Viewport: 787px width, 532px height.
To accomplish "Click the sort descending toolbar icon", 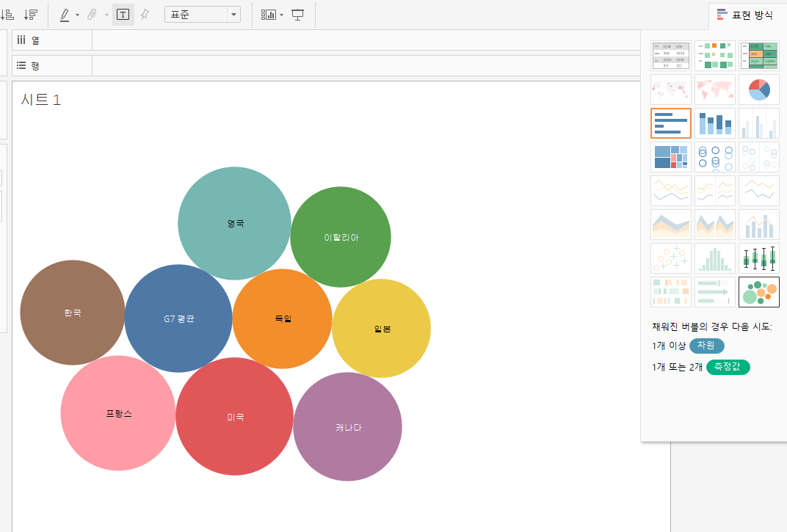I will coord(31,15).
